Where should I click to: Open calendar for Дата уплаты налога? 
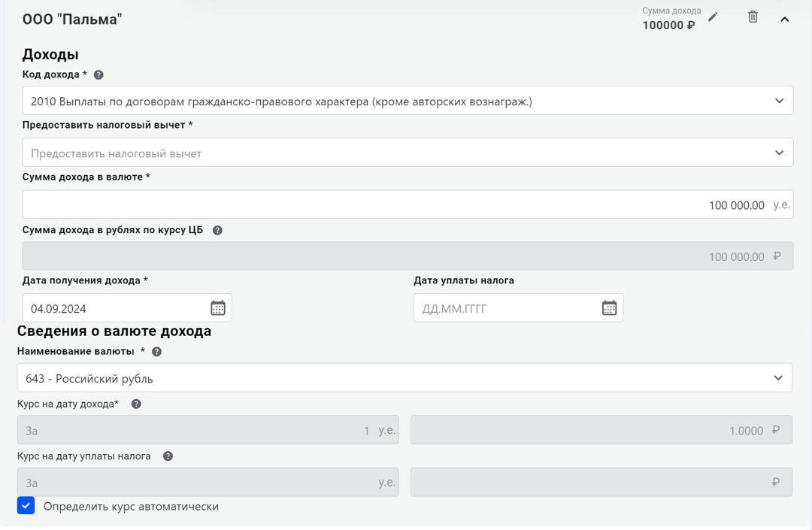pos(609,308)
